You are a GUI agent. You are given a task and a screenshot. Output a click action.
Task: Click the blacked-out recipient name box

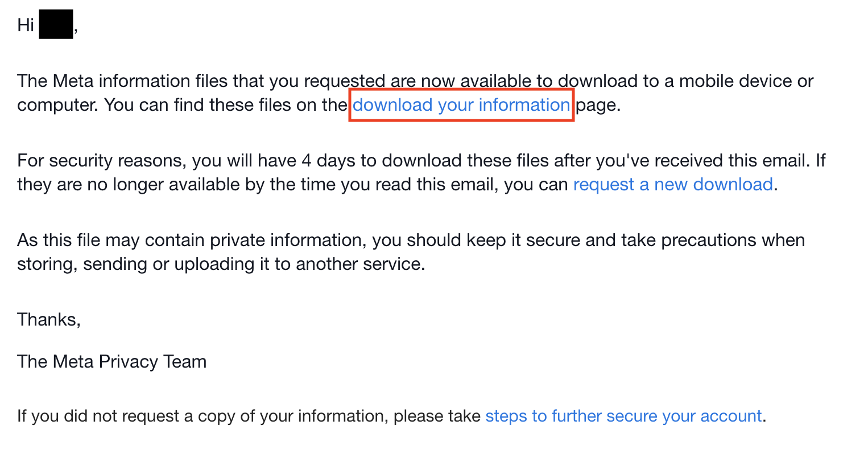[56, 25]
